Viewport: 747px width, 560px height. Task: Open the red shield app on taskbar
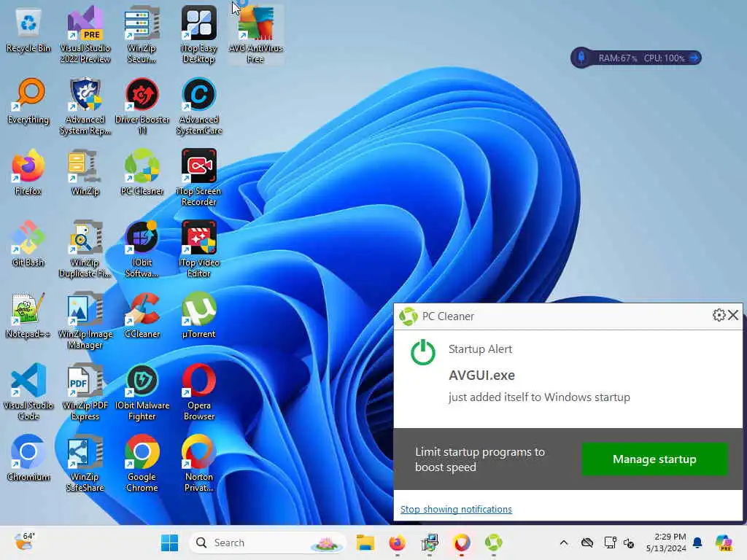coord(461,542)
